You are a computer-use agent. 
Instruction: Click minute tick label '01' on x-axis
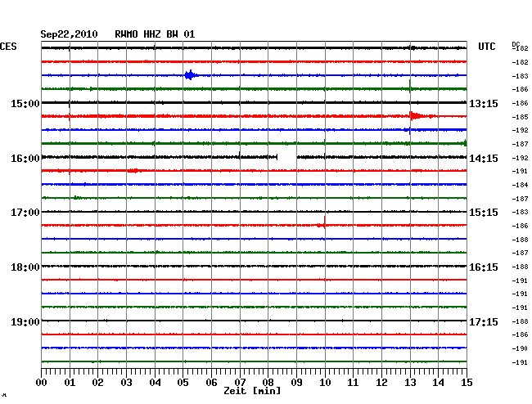click(70, 382)
